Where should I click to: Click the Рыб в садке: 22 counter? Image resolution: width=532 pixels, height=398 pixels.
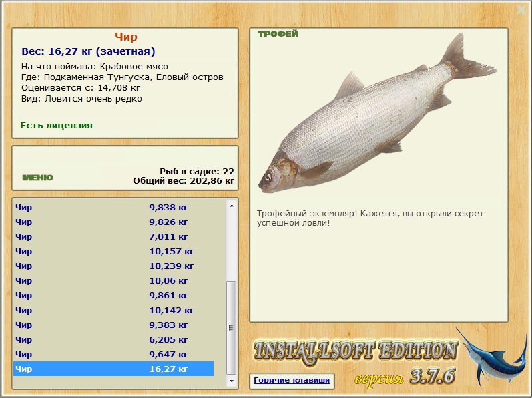(197, 172)
